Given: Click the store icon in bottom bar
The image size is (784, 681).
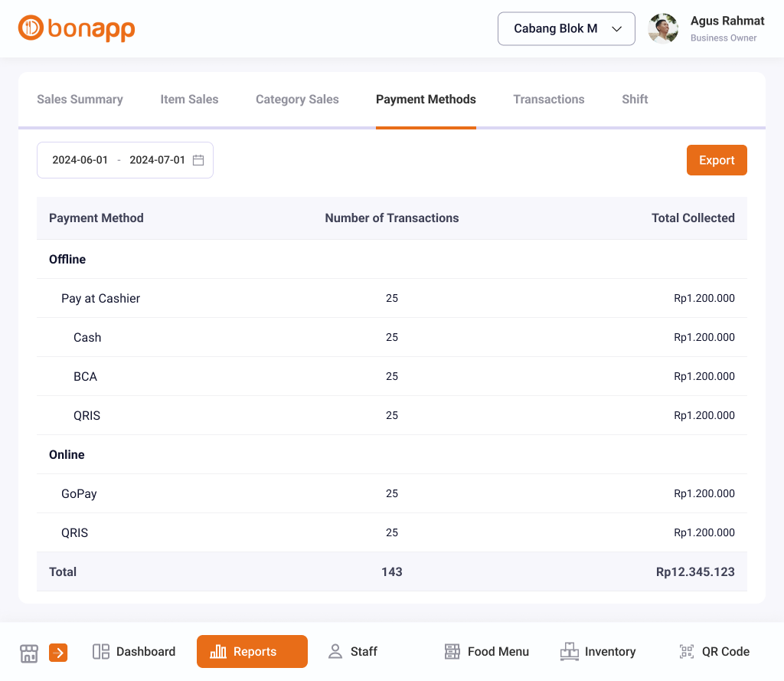Looking at the screenshot, I should [29, 653].
